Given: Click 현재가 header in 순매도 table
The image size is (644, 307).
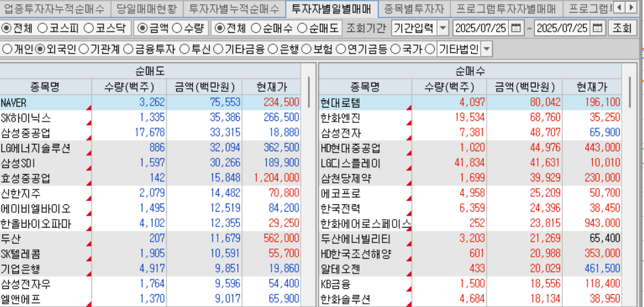Looking at the screenshot, I should (272, 87).
